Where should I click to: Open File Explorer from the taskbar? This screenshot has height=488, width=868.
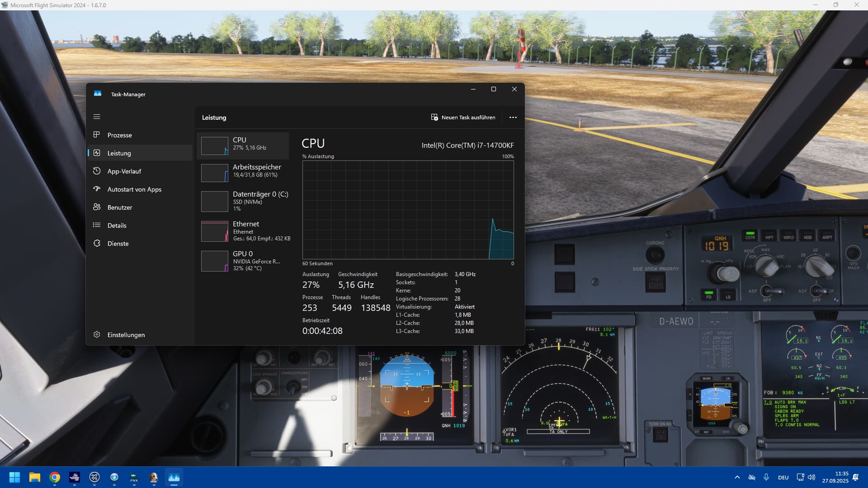pos(35,477)
